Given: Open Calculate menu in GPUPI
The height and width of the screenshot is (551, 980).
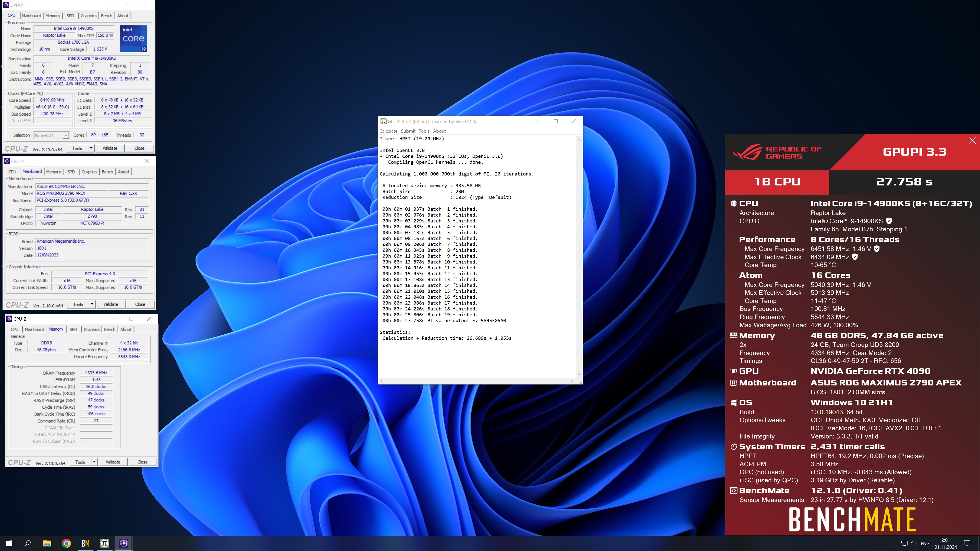Looking at the screenshot, I should [x=388, y=131].
